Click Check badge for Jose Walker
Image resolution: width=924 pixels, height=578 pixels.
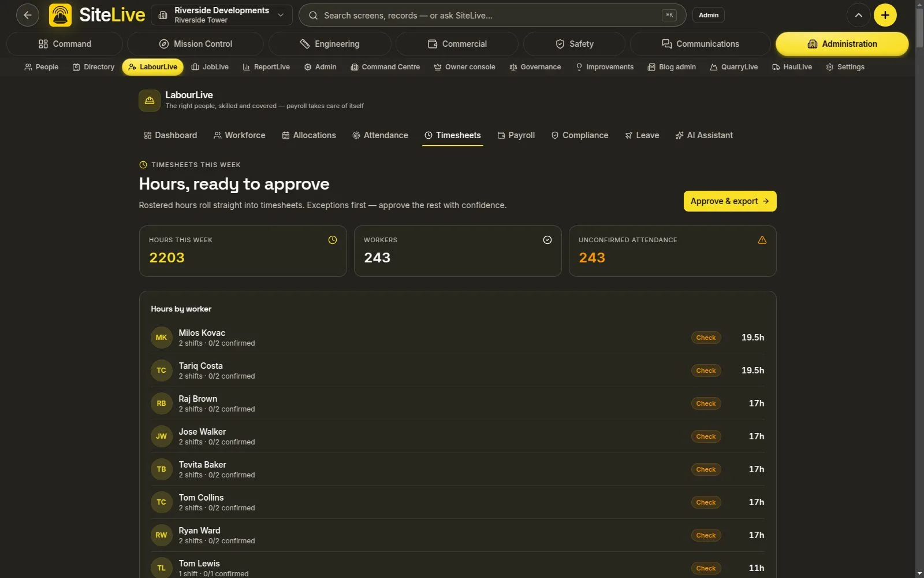706,436
